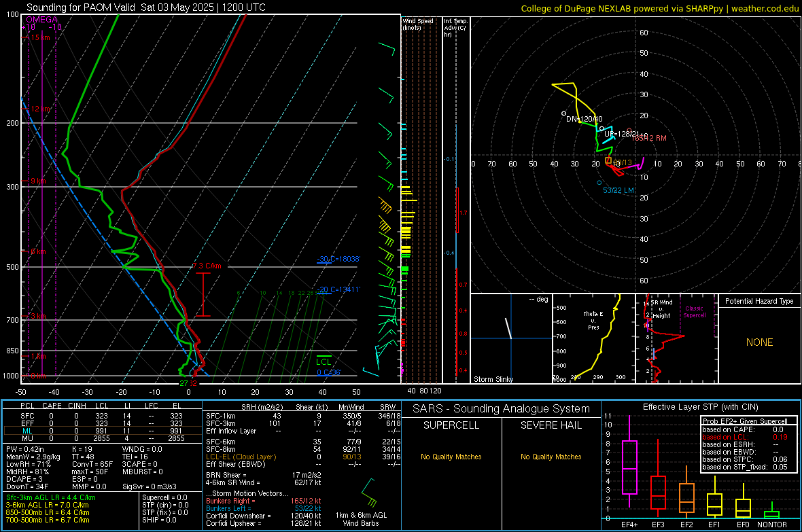802x532 pixels.
Task: Click the Corfidi Downshear label
Action: point(239,516)
